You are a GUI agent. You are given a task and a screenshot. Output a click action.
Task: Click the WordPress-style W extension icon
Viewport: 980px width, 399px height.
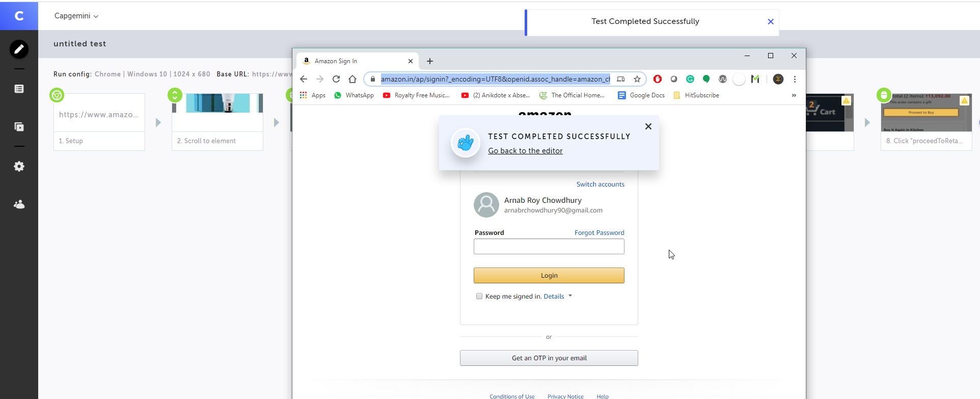click(722, 79)
